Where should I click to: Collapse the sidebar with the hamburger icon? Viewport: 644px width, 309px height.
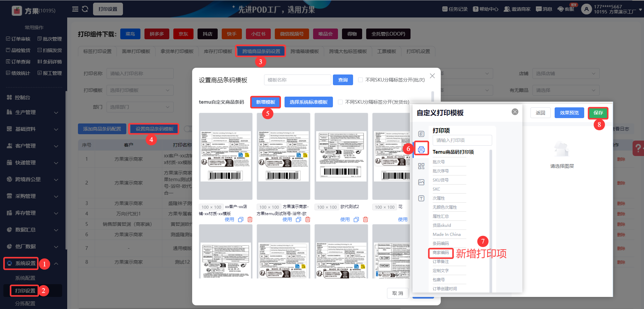click(x=75, y=9)
